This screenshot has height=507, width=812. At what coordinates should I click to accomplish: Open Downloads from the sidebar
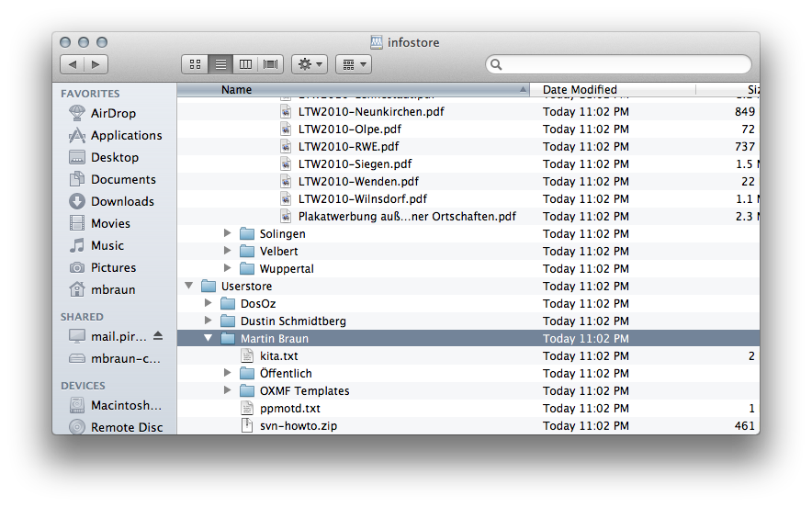(122, 201)
